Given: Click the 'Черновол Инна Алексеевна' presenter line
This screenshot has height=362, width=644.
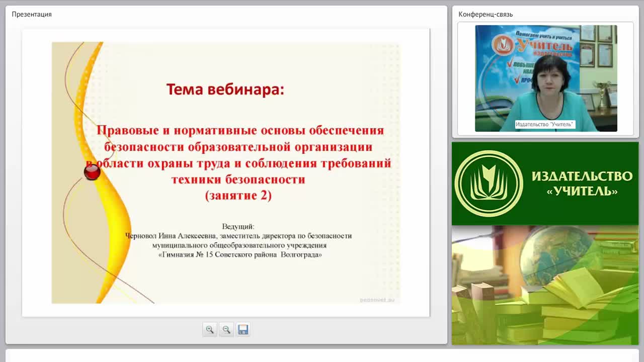Looking at the screenshot, I should [238, 236].
